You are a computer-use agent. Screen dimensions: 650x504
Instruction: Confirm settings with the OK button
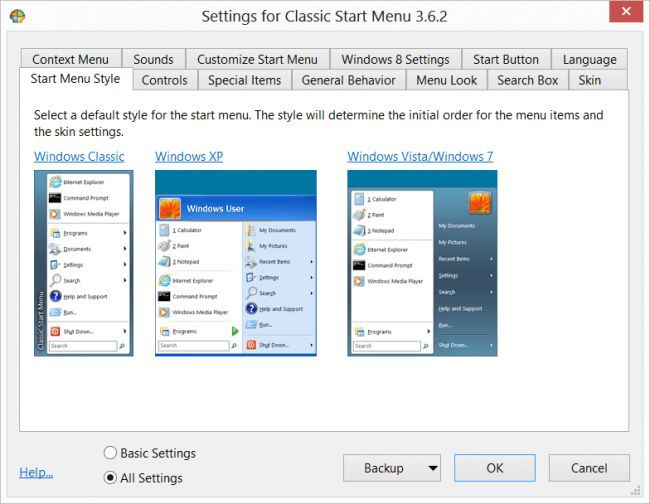[495, 468]
